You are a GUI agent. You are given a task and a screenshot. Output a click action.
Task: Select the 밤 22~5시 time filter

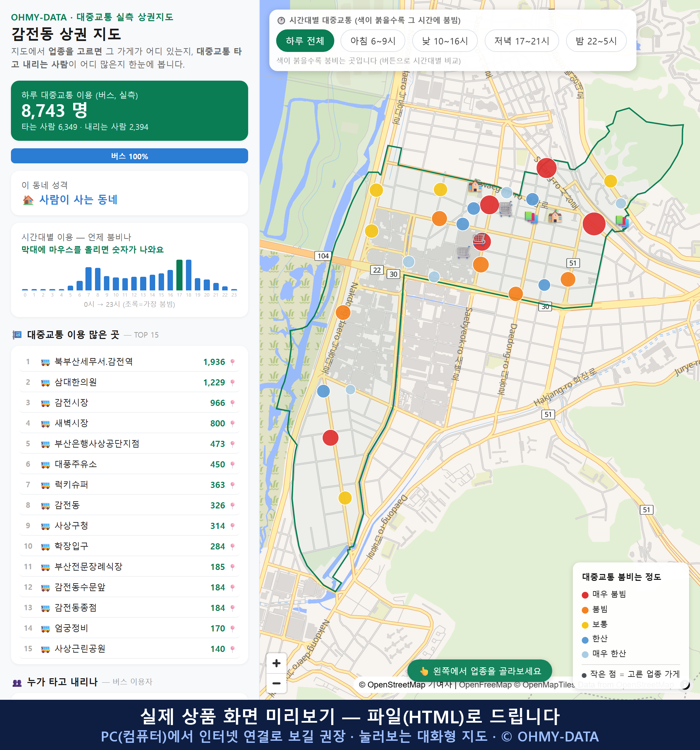pyautogui.click(x=596, y=41)
